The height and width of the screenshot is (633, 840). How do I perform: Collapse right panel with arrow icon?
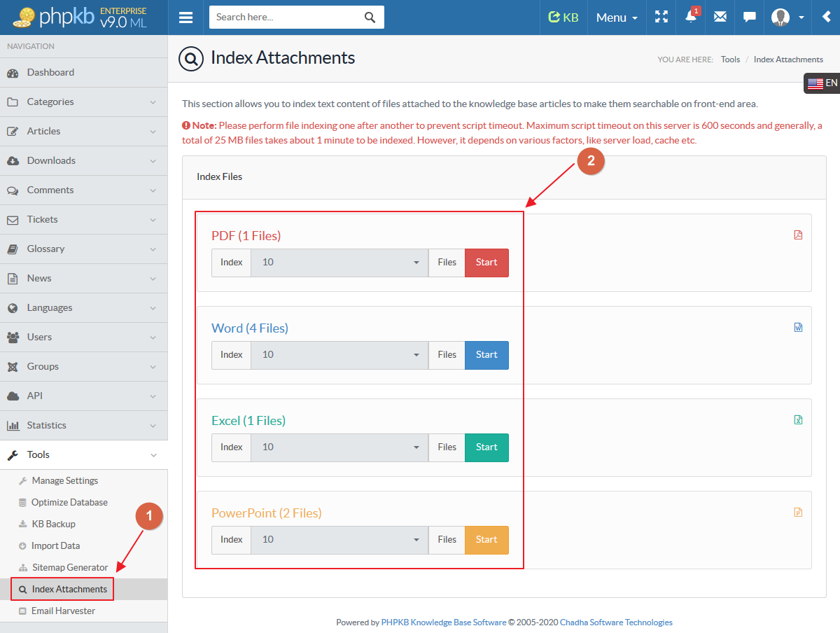pyautogui.click(x=827, y=18)
